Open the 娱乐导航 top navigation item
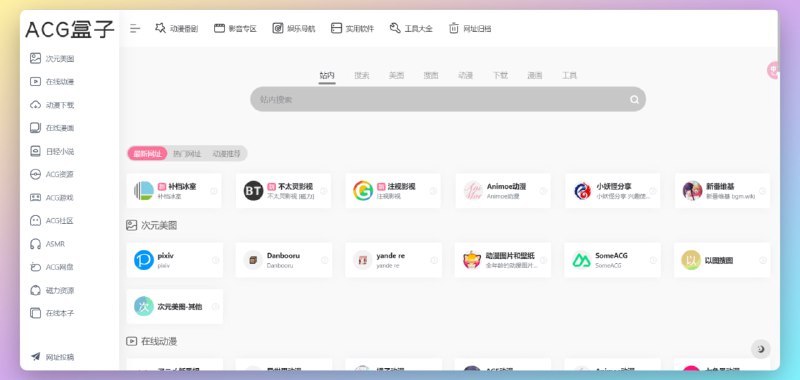 pos(294,29)
